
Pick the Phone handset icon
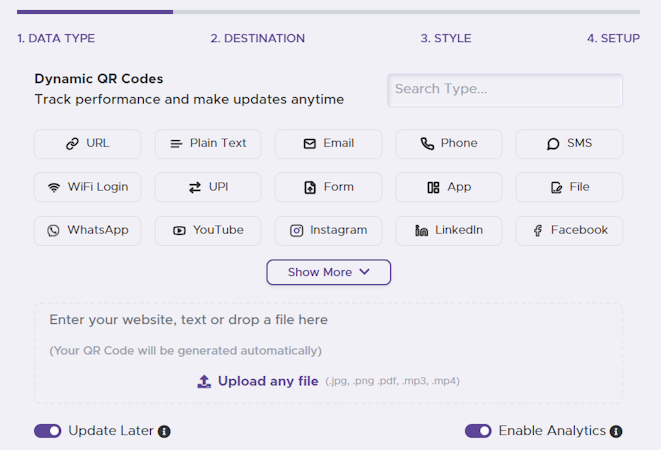click(427, 144)
